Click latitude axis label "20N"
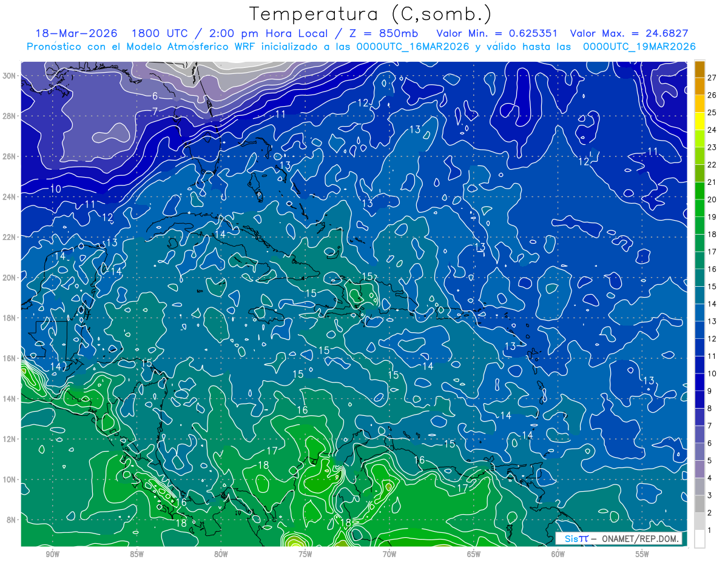The height and width of the screenshot is (562, 728). coord(10,278)
